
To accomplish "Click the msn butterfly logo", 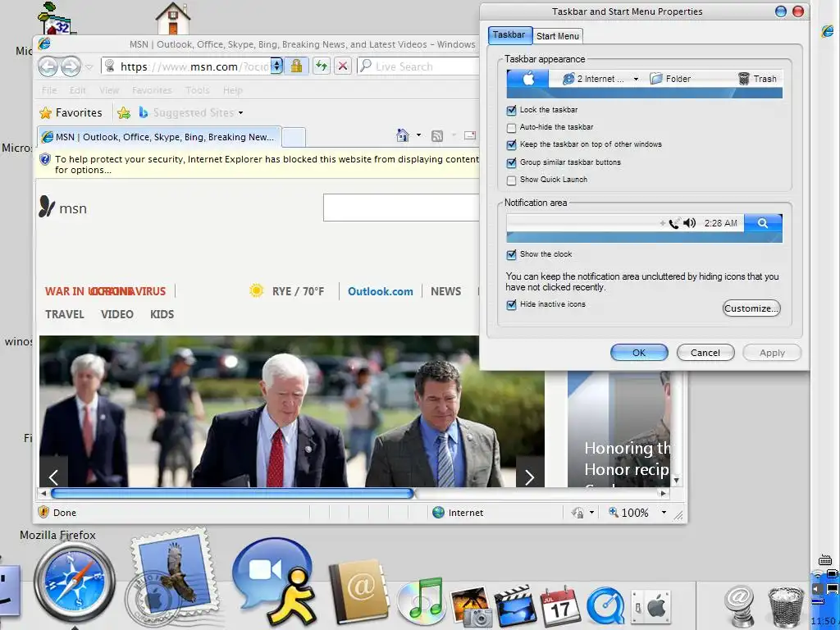I will point(47,207).
